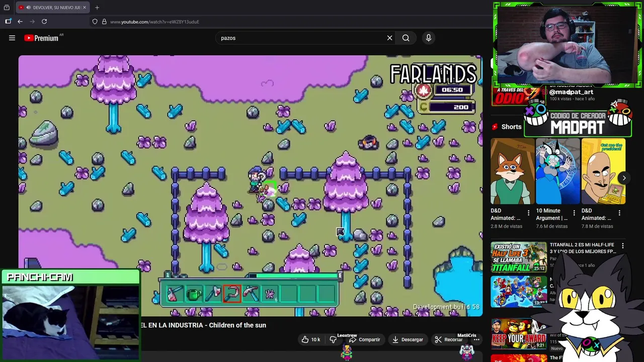Viewport: 644px width, 362px height.
Task: Dislike the video
Action: [x=333, y=339]
